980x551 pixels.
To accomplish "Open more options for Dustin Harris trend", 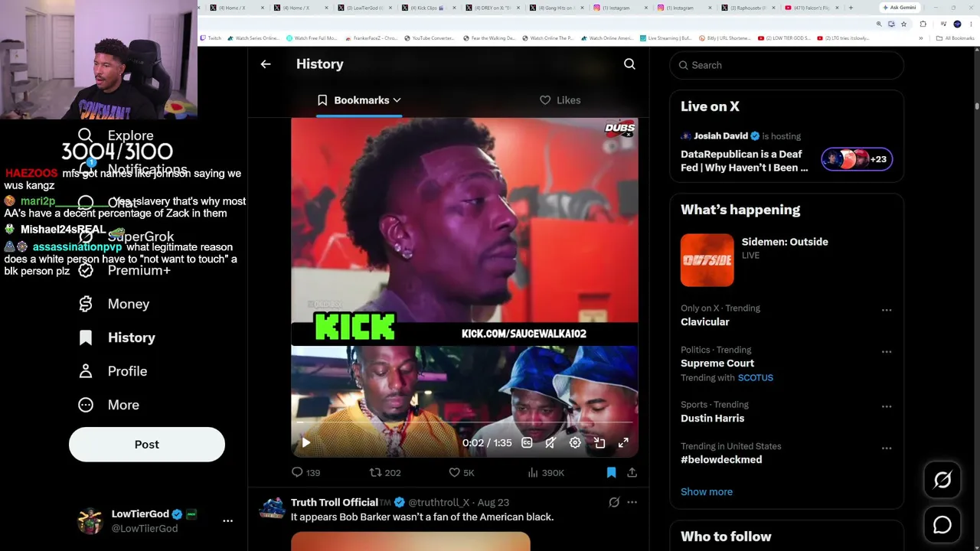I will point(887,406).
